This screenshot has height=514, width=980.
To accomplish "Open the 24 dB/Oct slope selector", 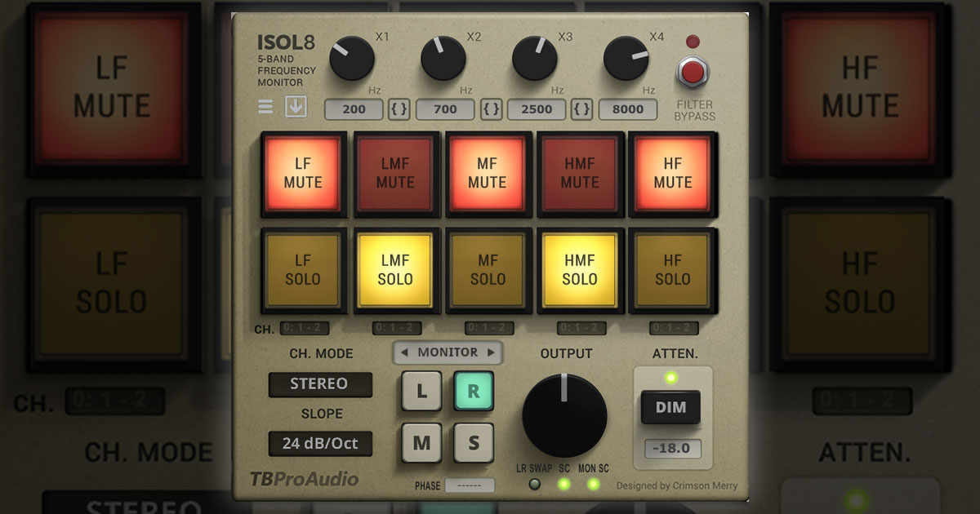I will (320, 444).
